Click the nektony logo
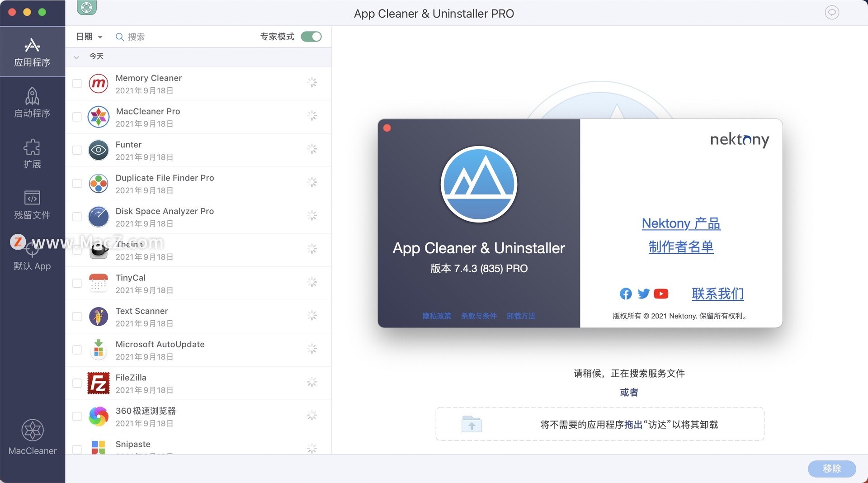Viewport: 868px width, 483px height. [x=740, y=140]
